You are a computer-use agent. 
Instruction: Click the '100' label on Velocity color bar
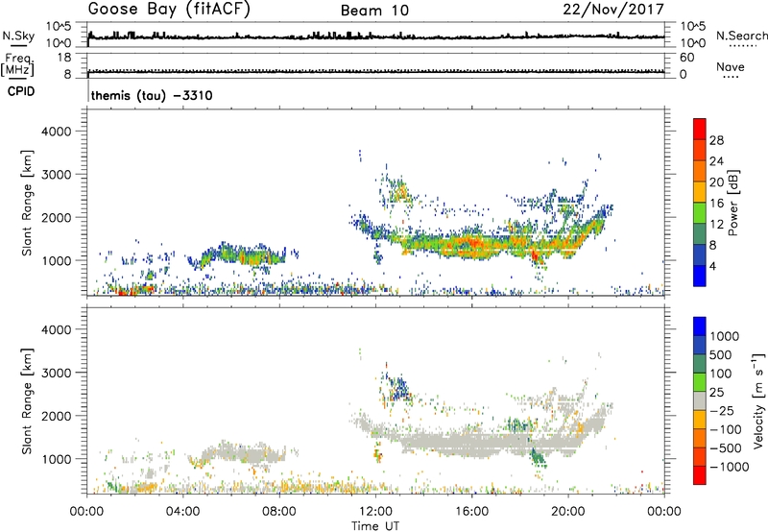click(x=721, y=374)
